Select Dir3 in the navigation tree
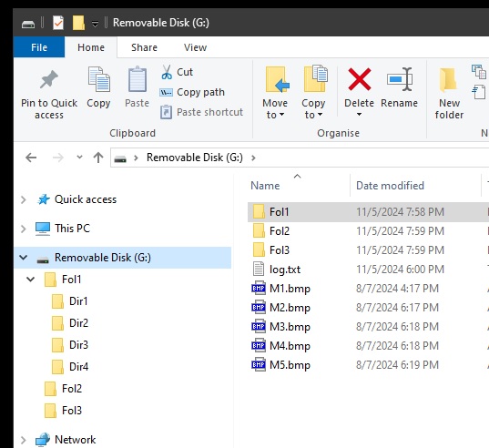 (x=78, y=345)
